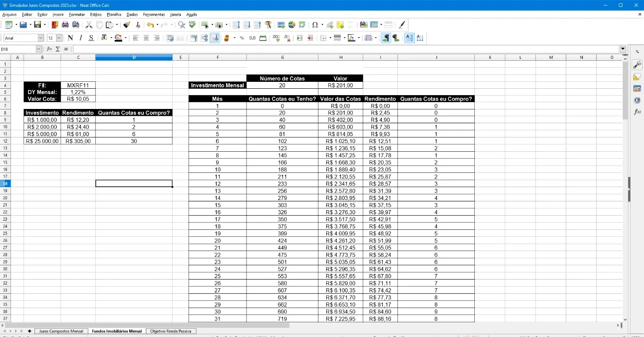Show the Draw Functions toolbar icon

coord(402,25)
